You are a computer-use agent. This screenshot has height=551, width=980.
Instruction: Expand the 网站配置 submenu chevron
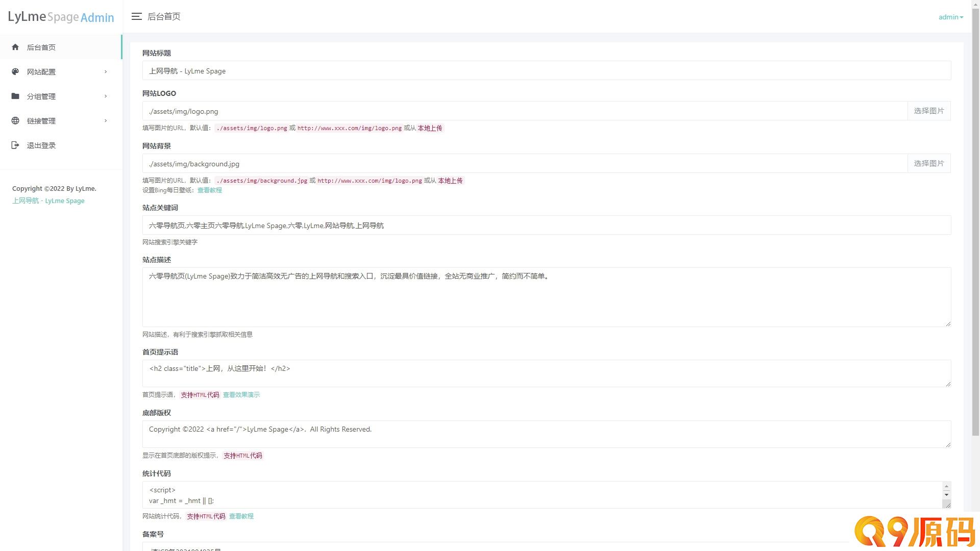[x=106, y=71]
